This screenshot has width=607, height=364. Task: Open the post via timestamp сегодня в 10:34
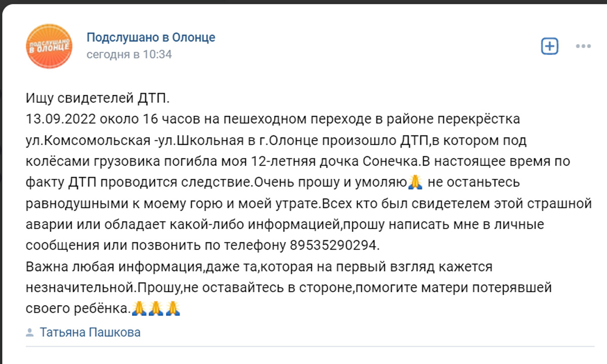[x=129, y=54]
